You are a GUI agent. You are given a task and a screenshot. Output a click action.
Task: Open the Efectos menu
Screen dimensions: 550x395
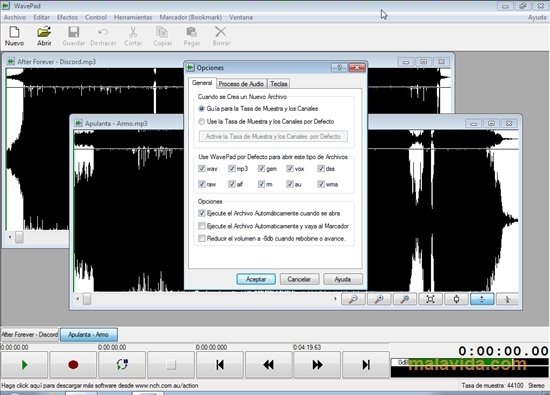click(x=67, y=17)
